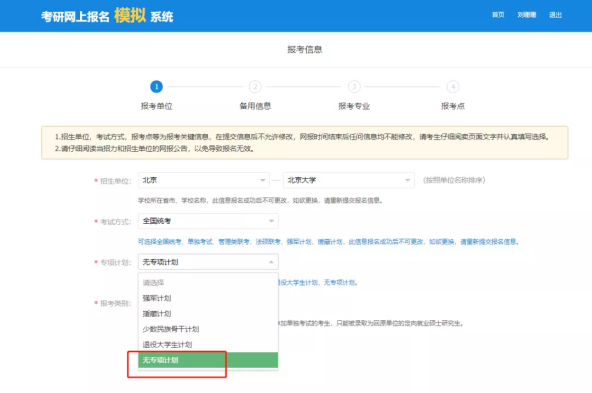Open the 北京大学 school dropdown
The height and width of the screenshot is (393, 592).
(x=349, y=180)
